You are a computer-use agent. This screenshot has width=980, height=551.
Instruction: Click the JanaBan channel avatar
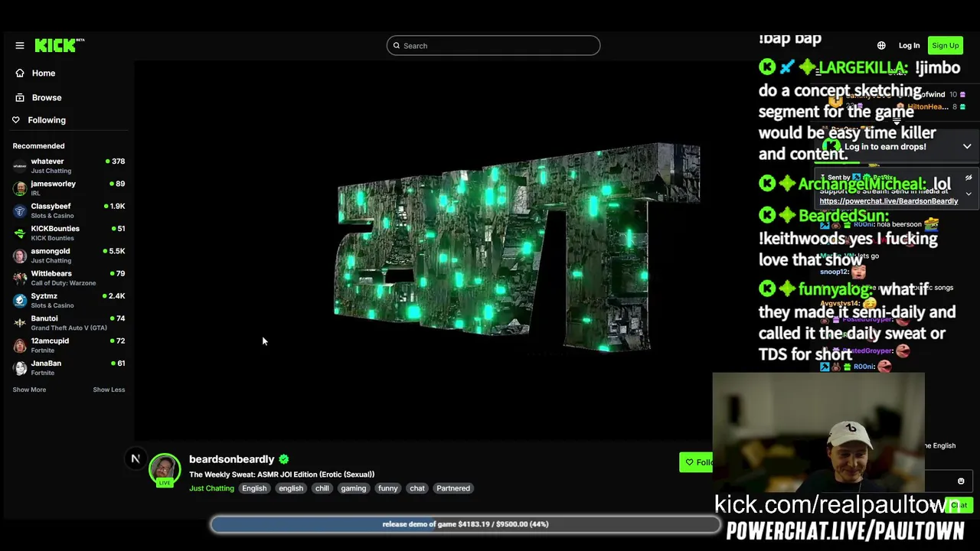(x=20, y=368)
